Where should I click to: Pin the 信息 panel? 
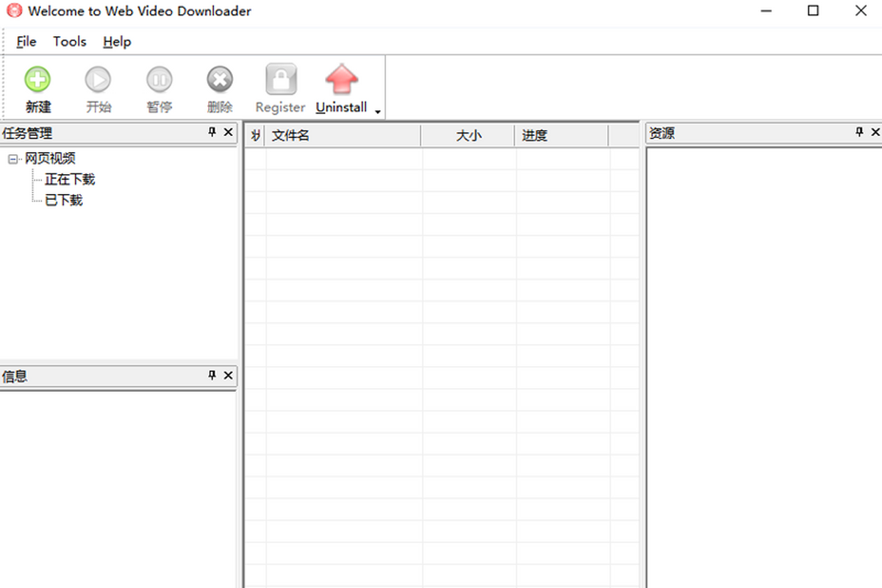tap(212, 375)
